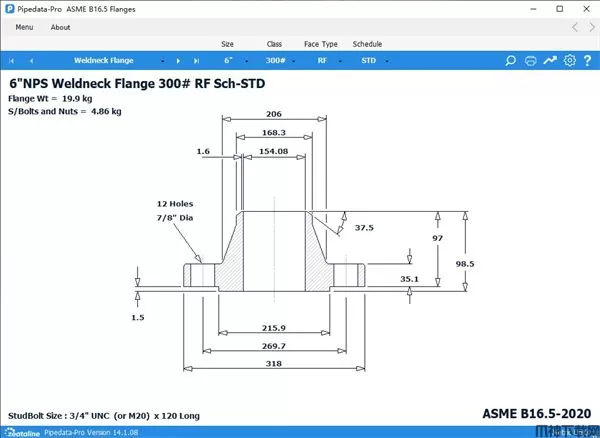This screenshot has width=600, height=438.
Task: Click the flange heading title text
Action: pyautogui.click(x=137, y=83)
